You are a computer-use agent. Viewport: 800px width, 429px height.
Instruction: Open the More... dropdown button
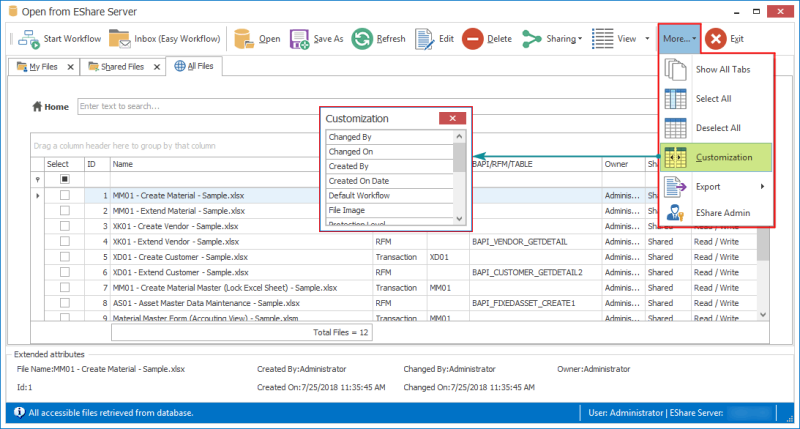(x=679, y=39)
